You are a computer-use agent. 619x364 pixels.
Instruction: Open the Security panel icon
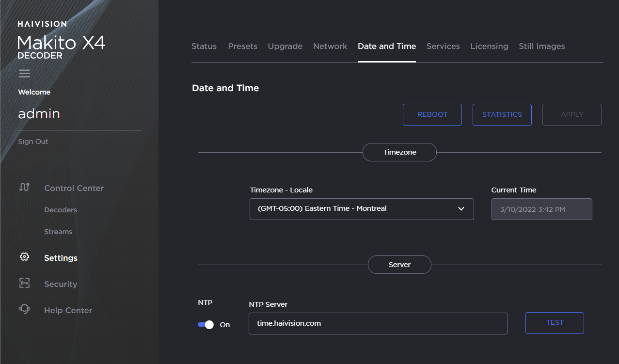click(24, 283)
